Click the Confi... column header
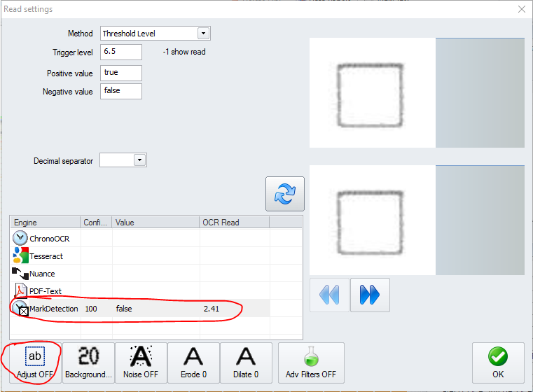The image size is (533, 392). click(96, 223)
